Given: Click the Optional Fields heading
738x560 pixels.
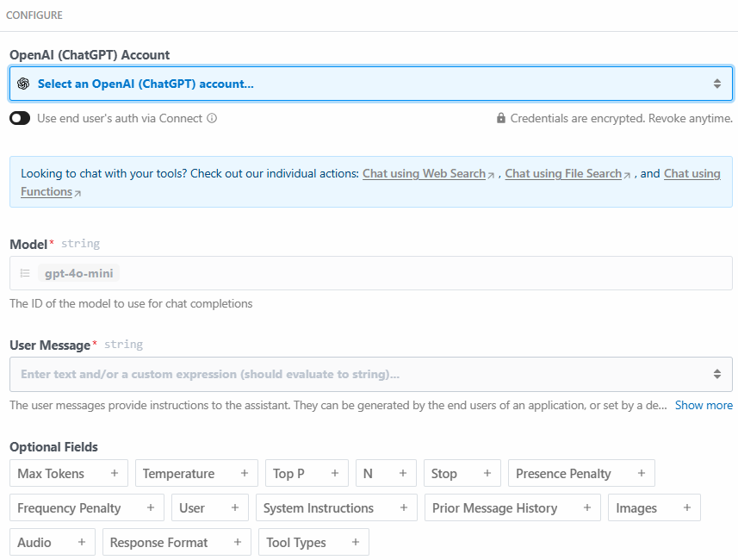Looking at the screenshot, I should click(53, 447).
